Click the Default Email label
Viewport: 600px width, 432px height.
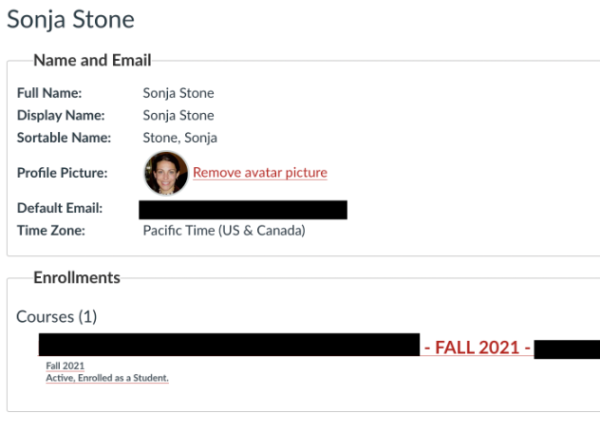pos(60,209)
